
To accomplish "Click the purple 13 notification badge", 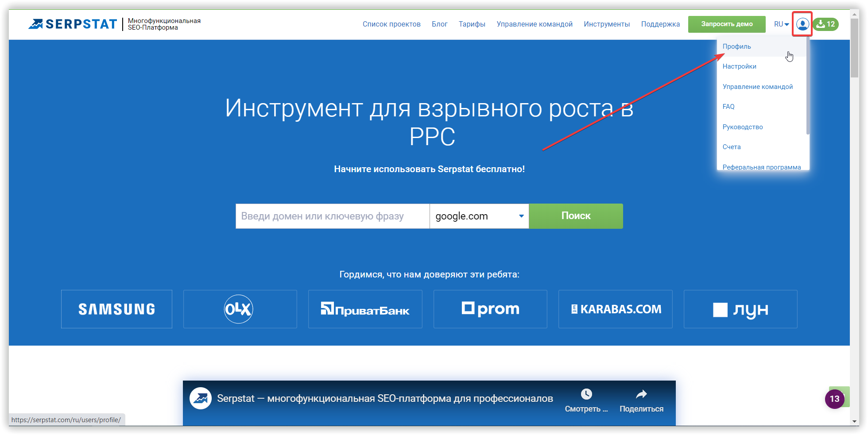I will click(834, 399).
